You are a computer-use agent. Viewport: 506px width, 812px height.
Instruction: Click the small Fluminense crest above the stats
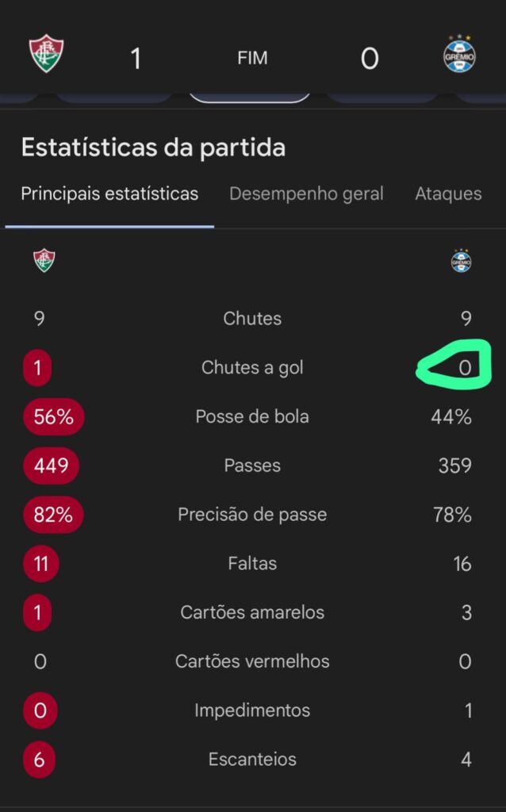pos(44,260)
